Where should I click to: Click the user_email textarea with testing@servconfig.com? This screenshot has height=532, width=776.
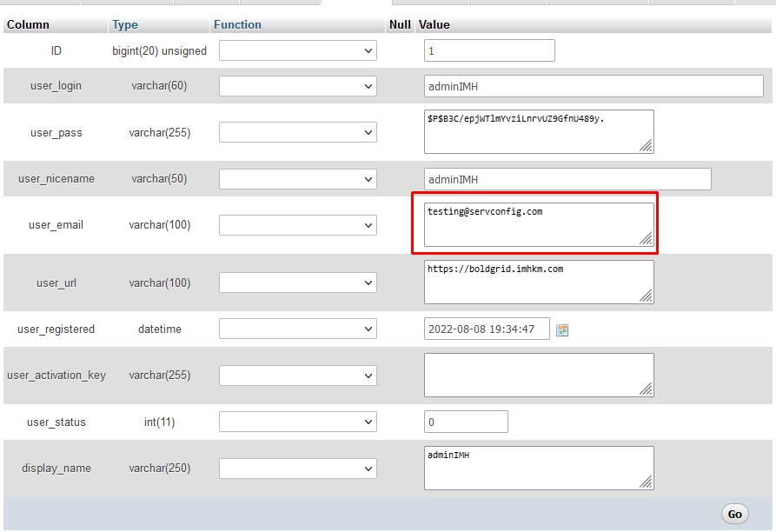tap(538, 224)
